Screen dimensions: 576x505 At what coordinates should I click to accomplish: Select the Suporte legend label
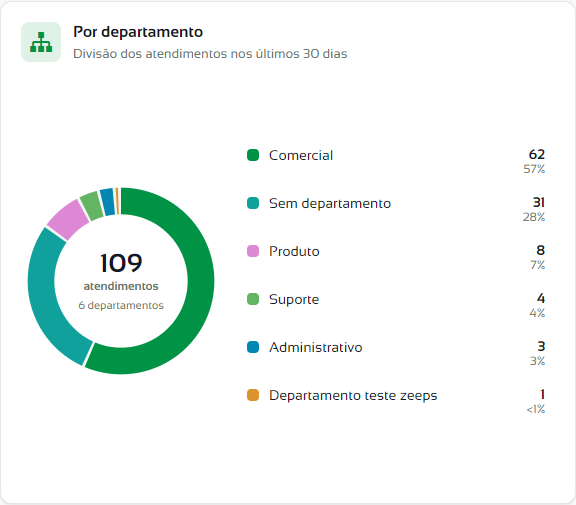pyautogui.click(x=294, y=300)
